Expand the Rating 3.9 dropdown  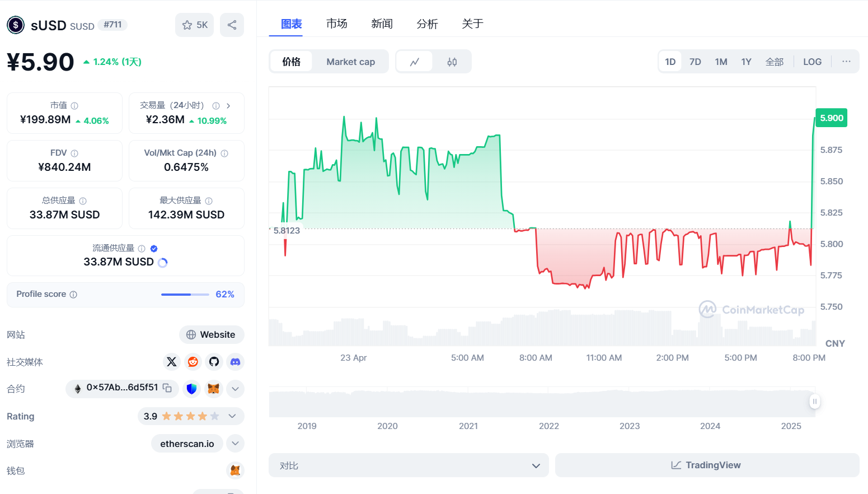click(232, 416)
